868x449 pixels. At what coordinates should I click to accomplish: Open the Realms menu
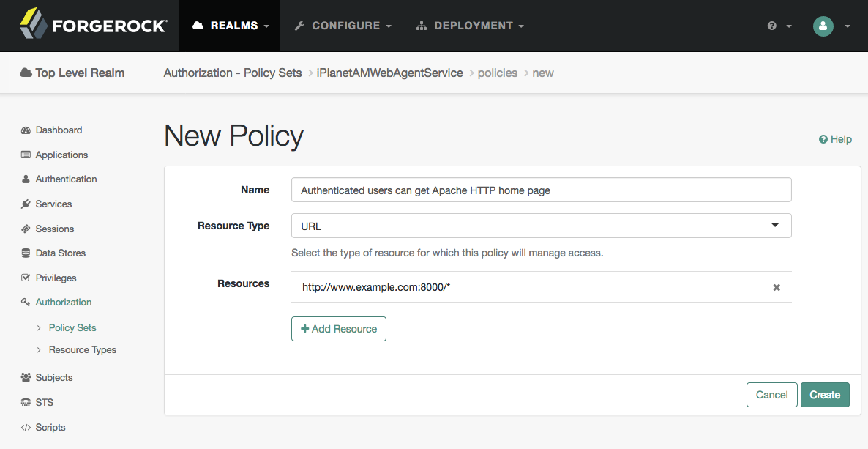point(230,26)
